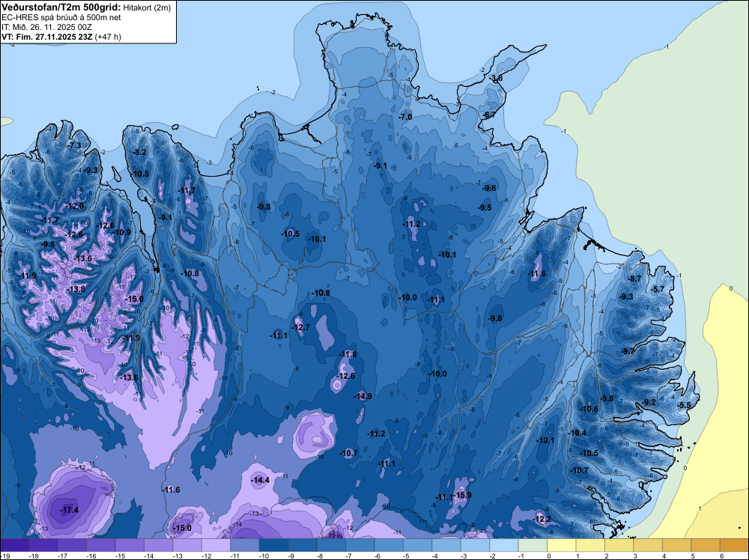
Task: Click the -14.9 temperature label
Action: click(363, 396)
